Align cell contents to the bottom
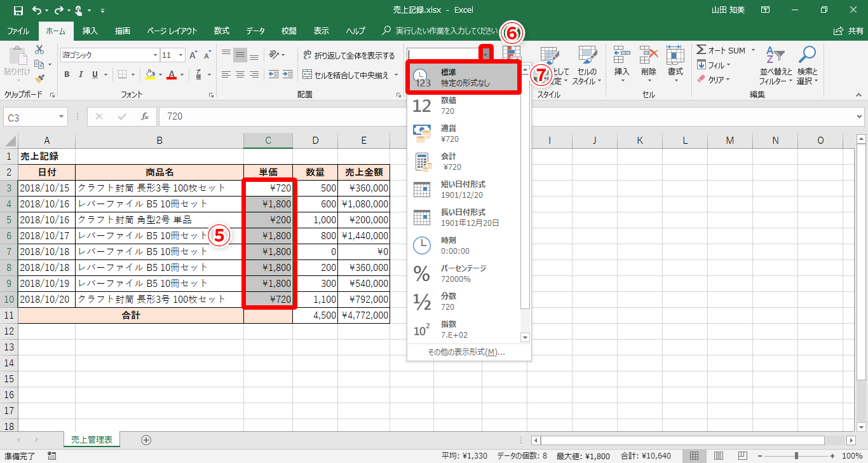Viewport: 868px width, 463px height. [x=254, y=55]
